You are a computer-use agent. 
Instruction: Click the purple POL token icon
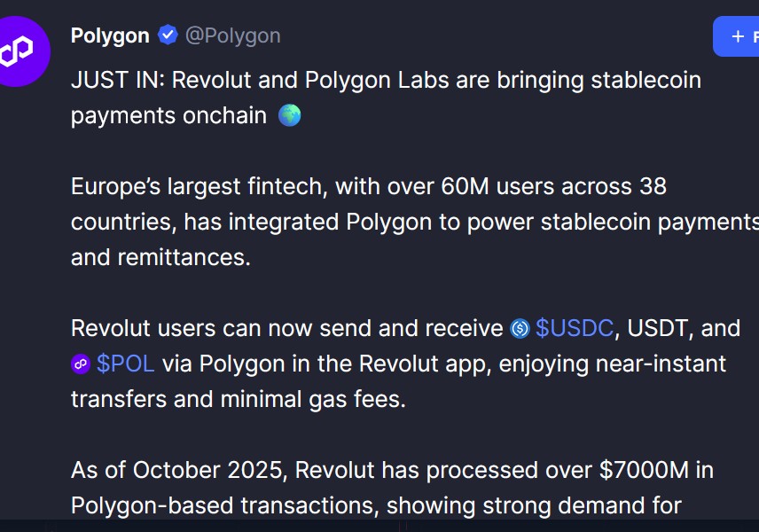81,364
